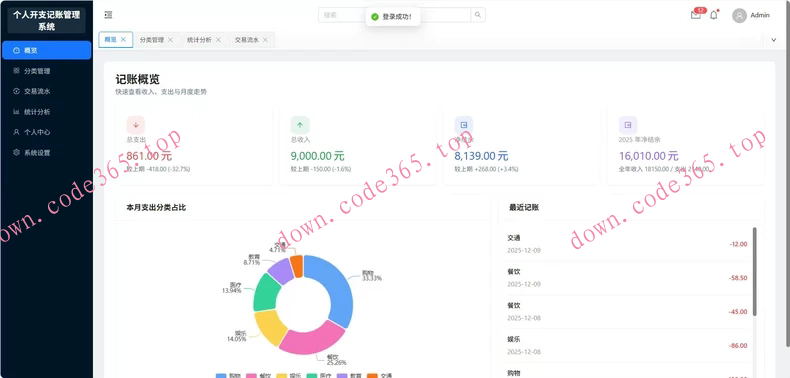790x378 pixels.
Task: Open 个人中心 in the sidebar
Action: [46, 132]
